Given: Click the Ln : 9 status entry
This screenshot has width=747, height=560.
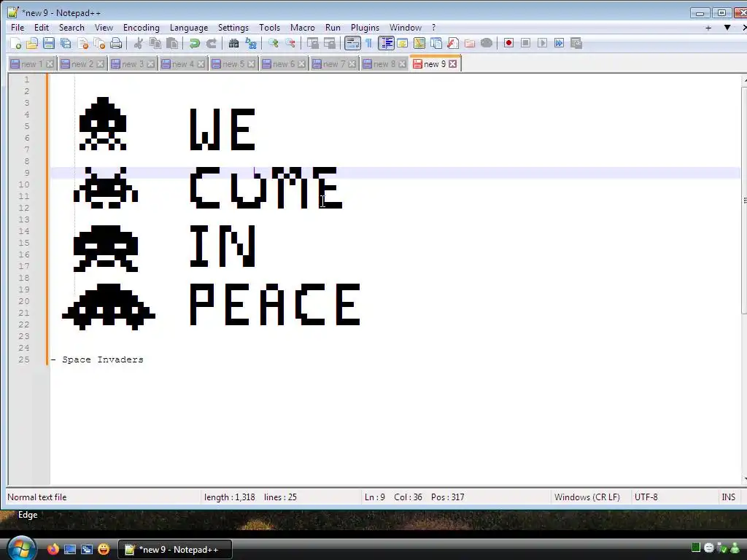Looking at the screenshot, I should point(374,497).
